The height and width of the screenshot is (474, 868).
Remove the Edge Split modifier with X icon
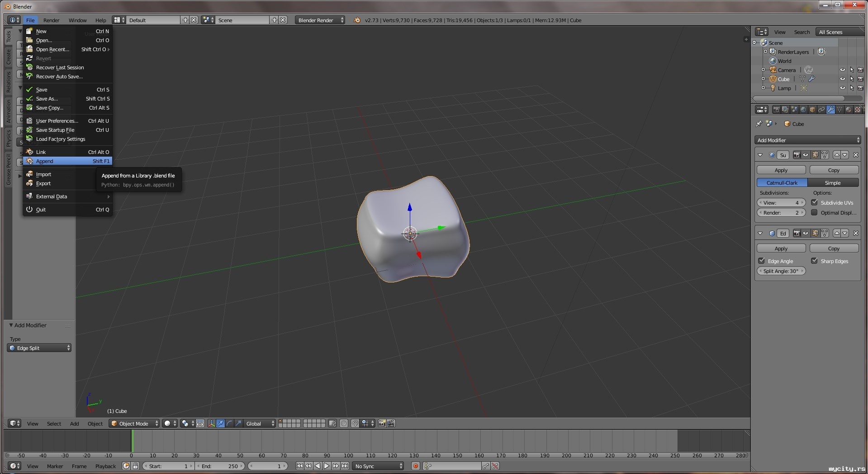(x=855, y=233)
